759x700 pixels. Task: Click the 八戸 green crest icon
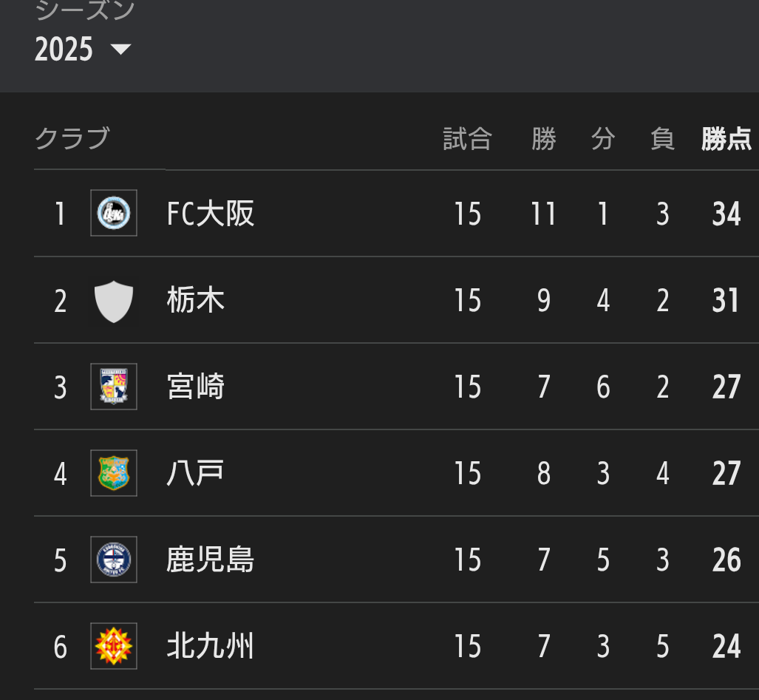pos(114,473)
